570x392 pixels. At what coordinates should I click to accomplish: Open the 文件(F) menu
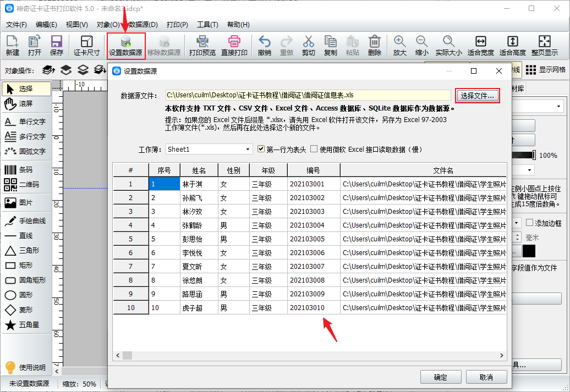pyautogui.click(x=16, y=25)
